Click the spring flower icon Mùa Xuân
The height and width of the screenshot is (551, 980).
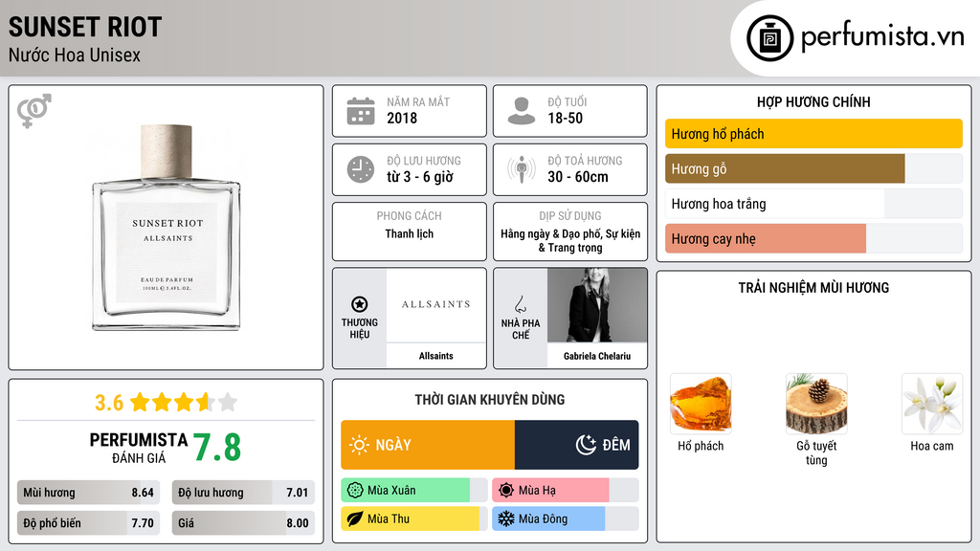tap(355, 491)
